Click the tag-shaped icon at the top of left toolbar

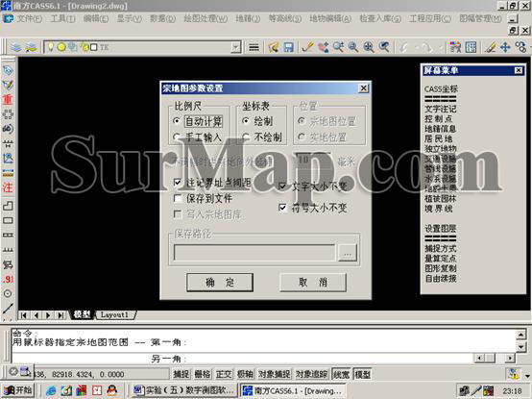pyautogui.click(x=8, y=70)
